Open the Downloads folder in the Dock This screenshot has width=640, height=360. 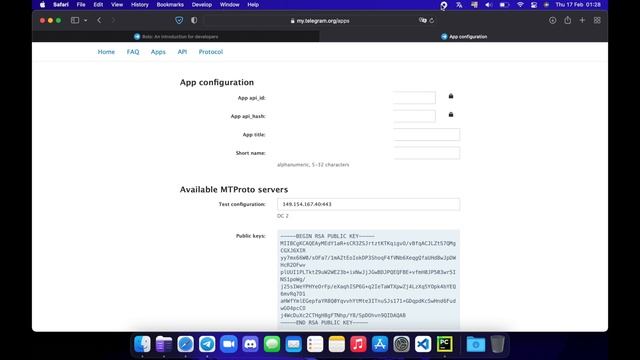(476, 344)
